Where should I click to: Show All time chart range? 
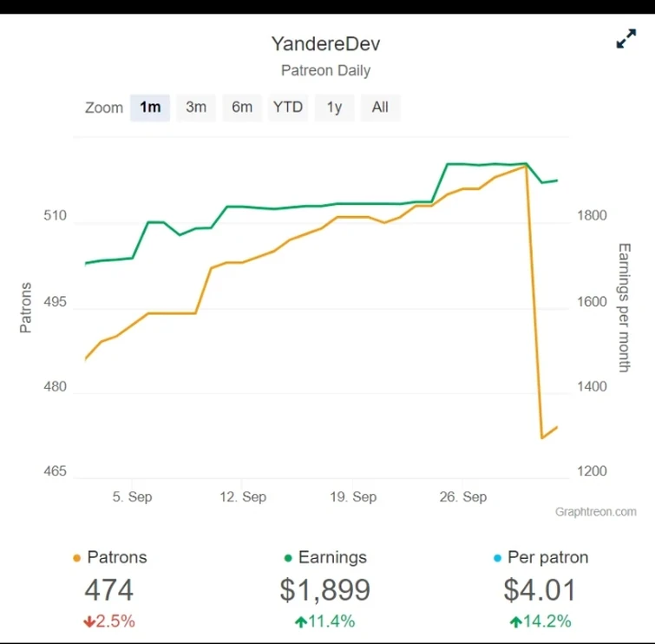click(x=380, y=108)
